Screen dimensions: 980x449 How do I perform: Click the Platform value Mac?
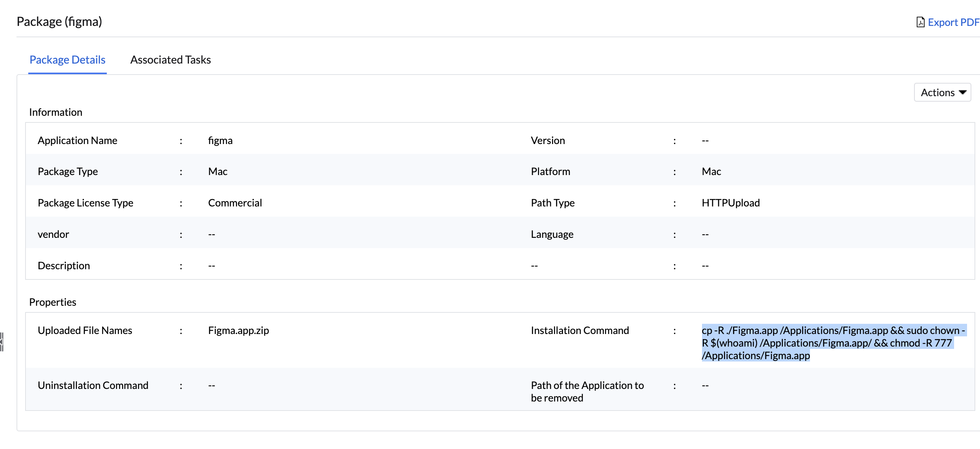[711, 172]
